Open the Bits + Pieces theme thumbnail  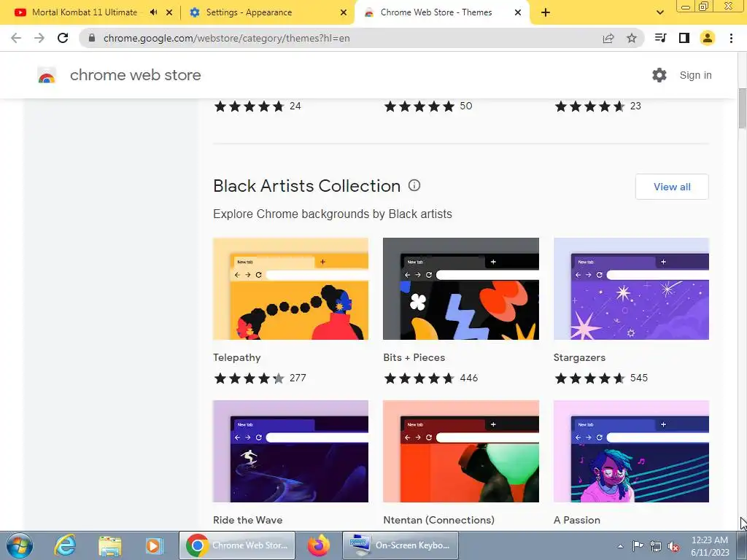(461, 289)
